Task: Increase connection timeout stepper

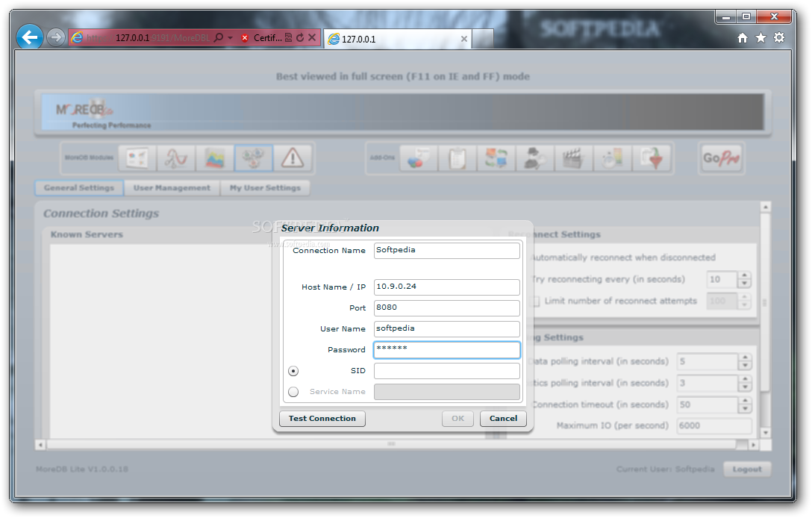Action: click(x=745, y=401)
